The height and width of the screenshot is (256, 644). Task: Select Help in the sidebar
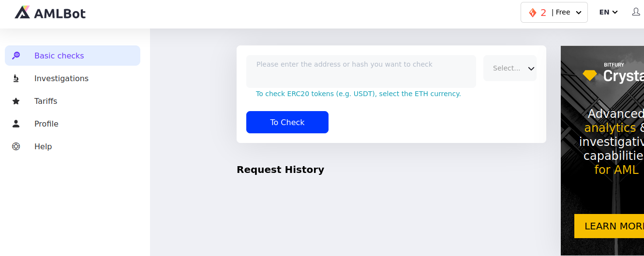pos(43,146)
